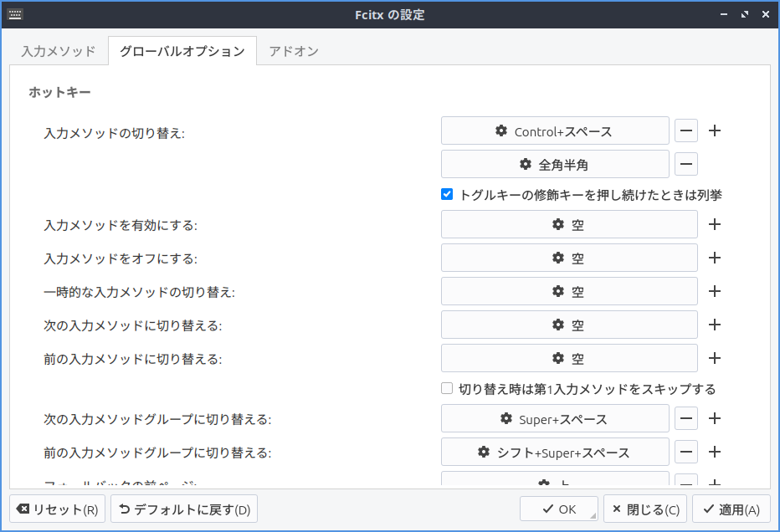Click the 閉じる(C) button
This screenshot has width=780, height=532.
point(645,509)
